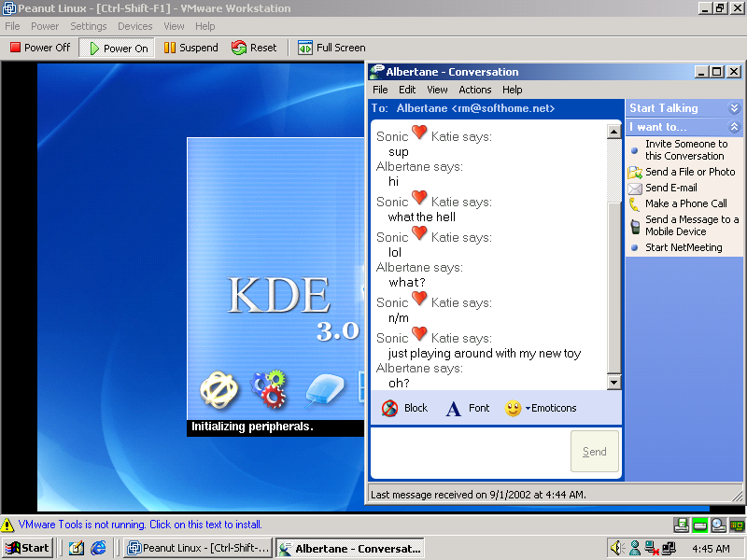
Task: Click the VMware Power Off button
Action: [x=40, y=48]
